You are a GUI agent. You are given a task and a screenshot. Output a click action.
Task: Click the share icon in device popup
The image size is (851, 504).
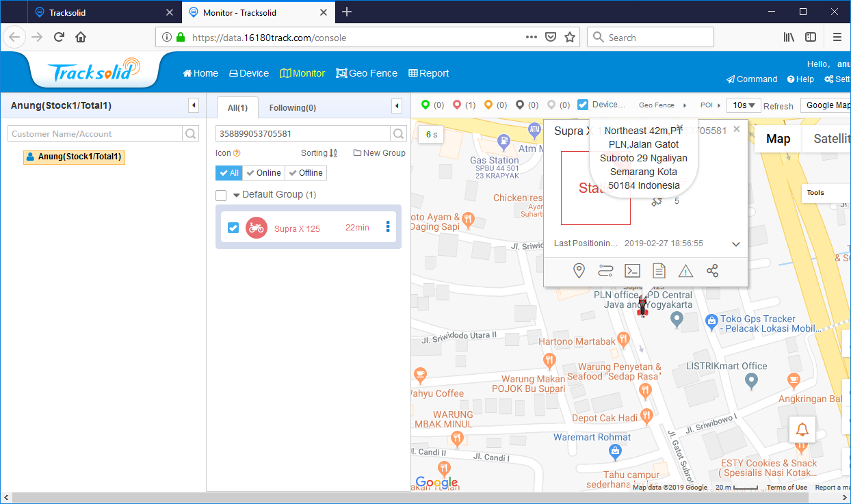coord(712,270)
